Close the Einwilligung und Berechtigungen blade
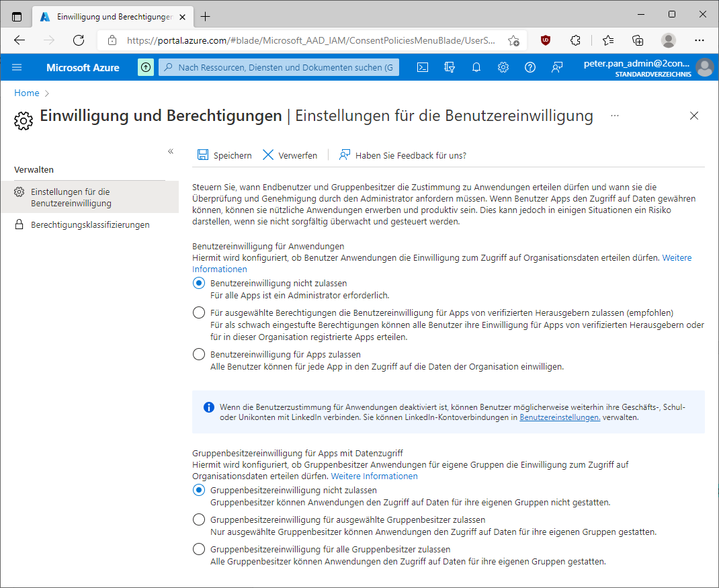The height and width of the screenshot is (588, 719). (x=694, y=116)
